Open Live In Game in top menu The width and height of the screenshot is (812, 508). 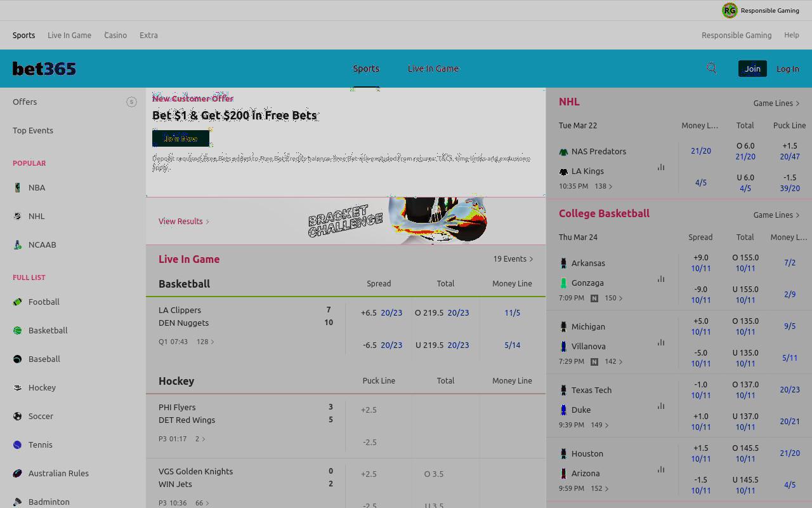(x=69, y=35)
